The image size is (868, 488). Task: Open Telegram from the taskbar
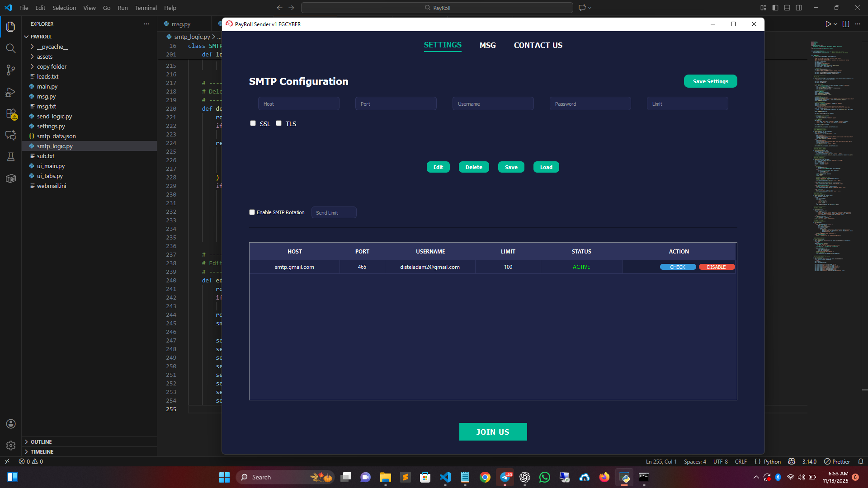[505, 477]
